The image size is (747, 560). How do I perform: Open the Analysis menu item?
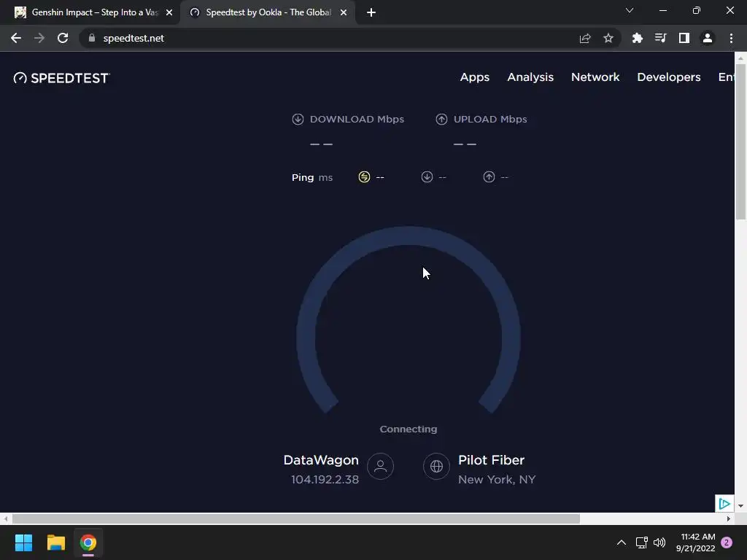[530, 77]
